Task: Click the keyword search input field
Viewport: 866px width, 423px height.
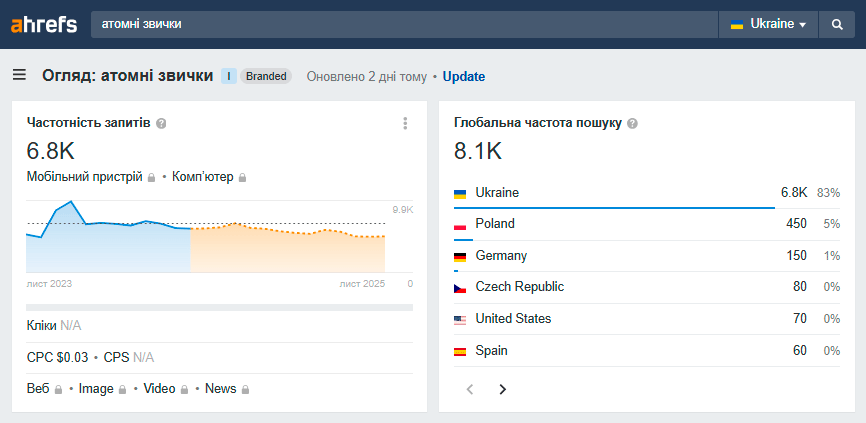Action: pos(404,24)
